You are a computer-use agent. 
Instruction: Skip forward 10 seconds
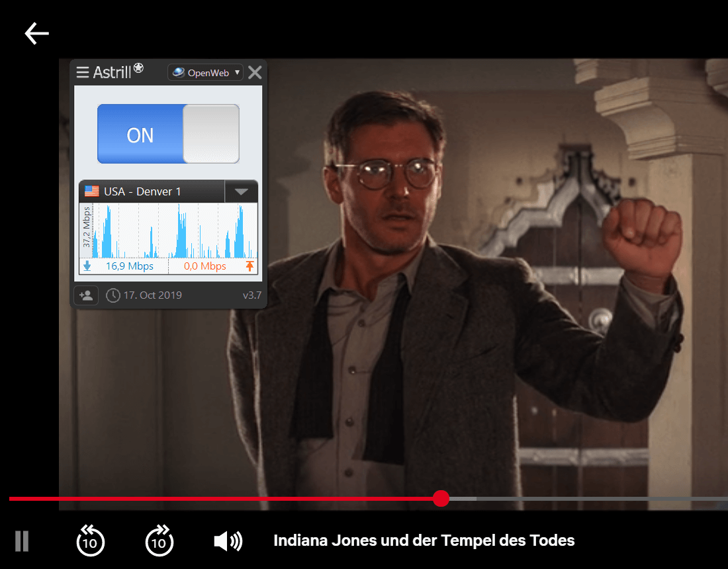(x=159, y=541)
